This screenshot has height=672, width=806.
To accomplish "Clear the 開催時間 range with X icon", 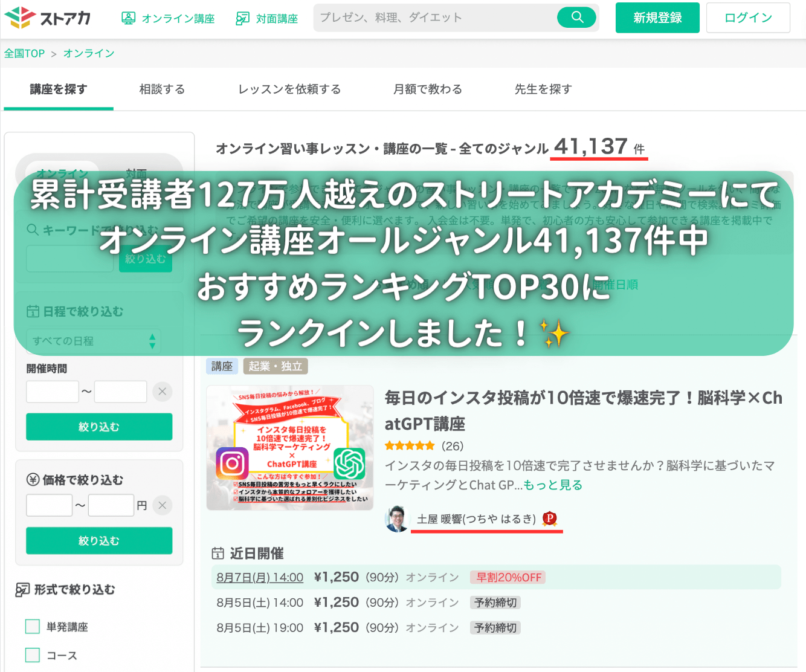I will [162, 392].
